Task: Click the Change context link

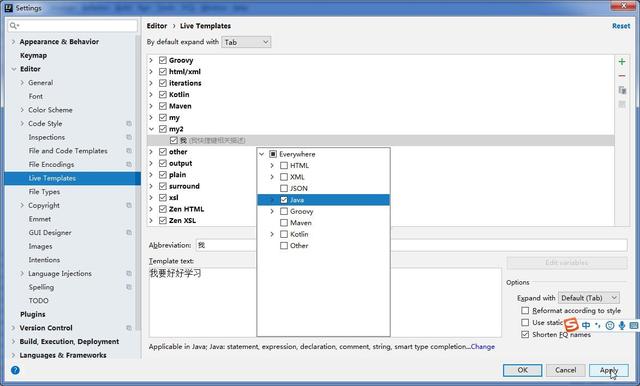Action: [x=482, y=347]
